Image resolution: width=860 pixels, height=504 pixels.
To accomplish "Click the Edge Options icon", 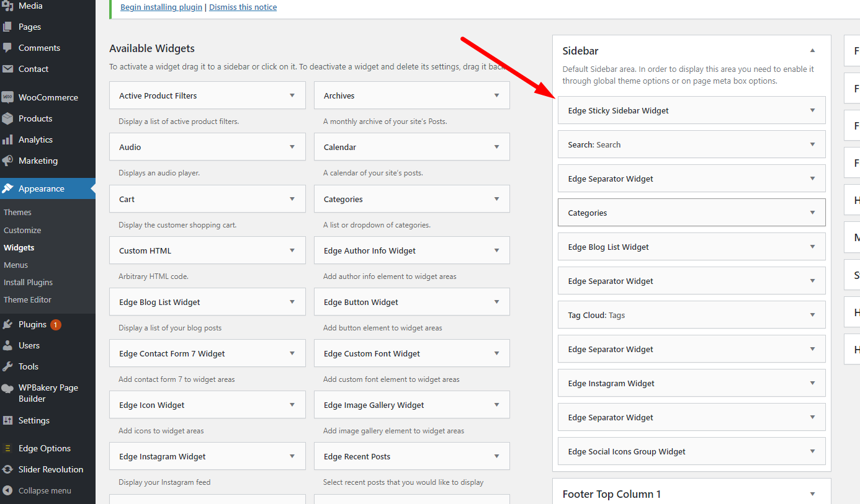I will (x=7, y=448).
